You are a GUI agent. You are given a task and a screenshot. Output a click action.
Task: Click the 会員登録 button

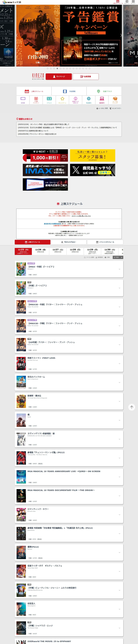coord(86,77)
